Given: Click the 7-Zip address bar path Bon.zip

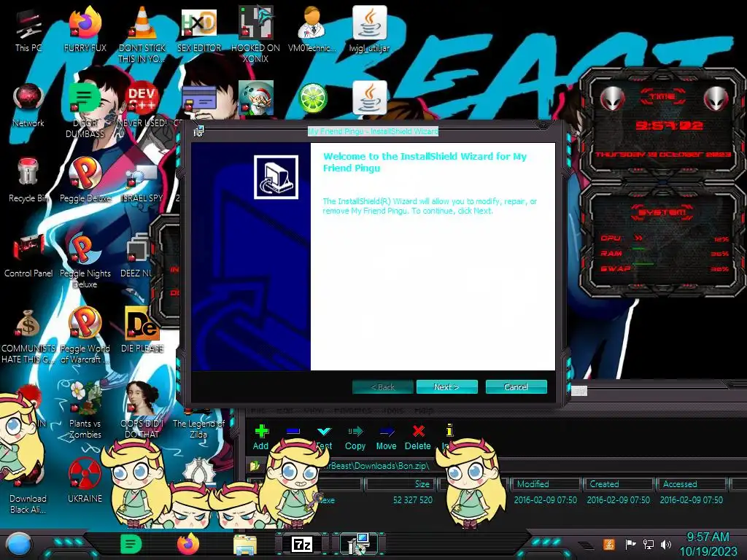Looking at the screenshot, I should tap(379, 466).
